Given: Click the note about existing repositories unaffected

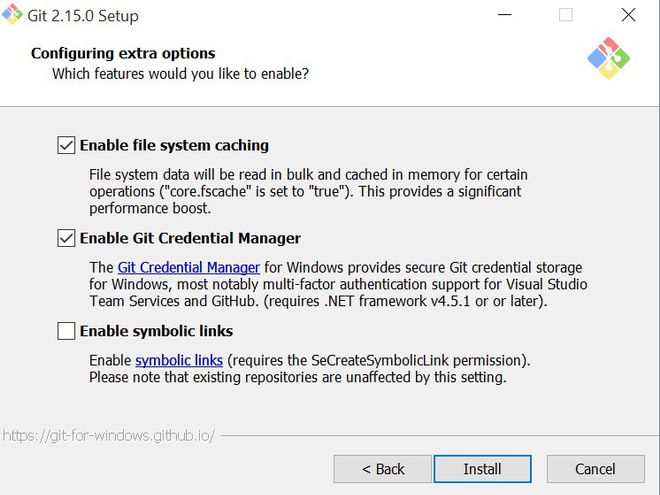Looking at the screenshot, I should tap(297, 377).
